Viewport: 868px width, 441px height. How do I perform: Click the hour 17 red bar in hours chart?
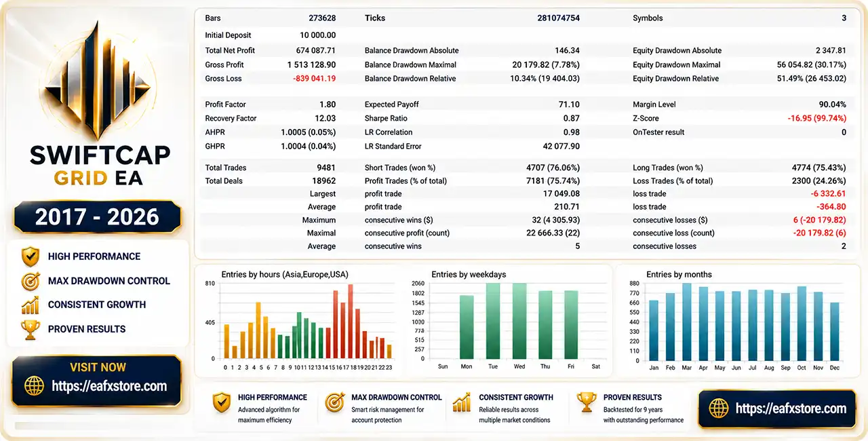(351, 322)
